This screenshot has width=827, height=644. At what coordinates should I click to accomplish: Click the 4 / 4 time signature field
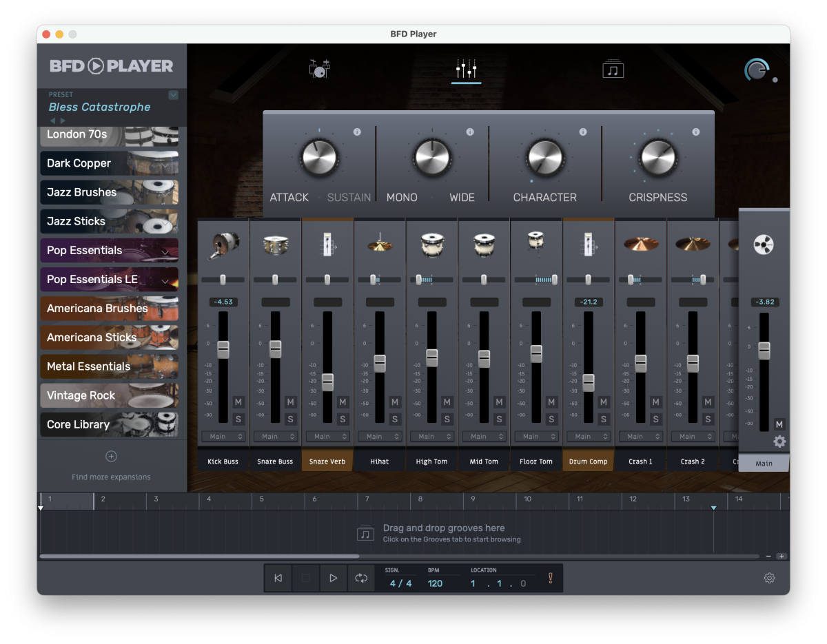point(400,583)
